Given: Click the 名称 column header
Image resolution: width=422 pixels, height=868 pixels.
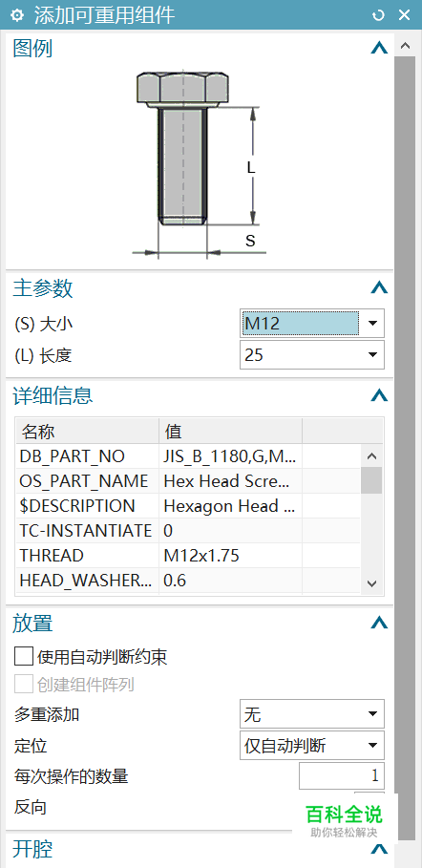Looking at the screenshot, I should (88, 432).
